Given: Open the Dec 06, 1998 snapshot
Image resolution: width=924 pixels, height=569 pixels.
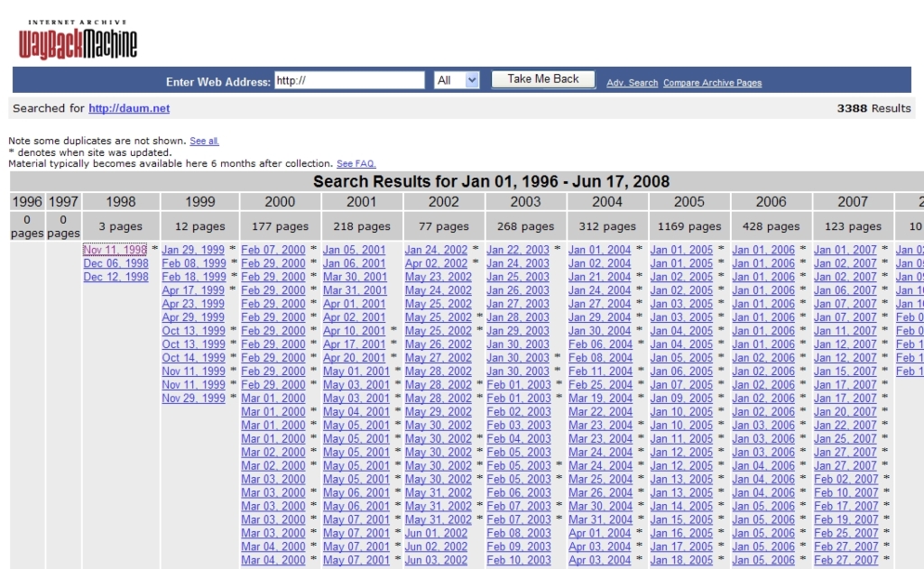Looking at the screenshot, I should (115, 263).
